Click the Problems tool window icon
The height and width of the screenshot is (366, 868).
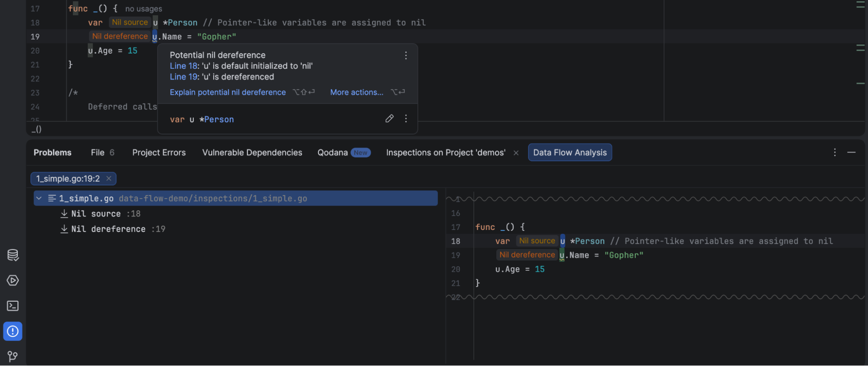click(13, 331)
